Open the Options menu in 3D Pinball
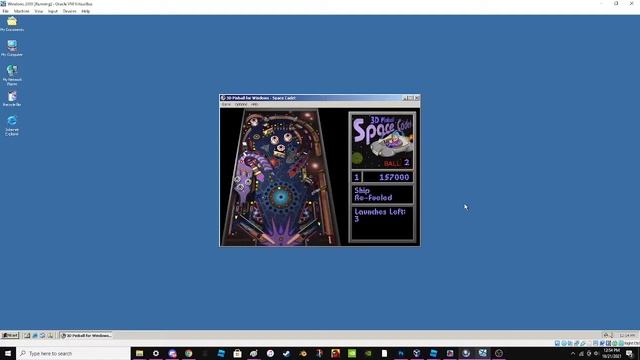Image resolution: width=640 pixels, height=360 pixels. (241, 104)
